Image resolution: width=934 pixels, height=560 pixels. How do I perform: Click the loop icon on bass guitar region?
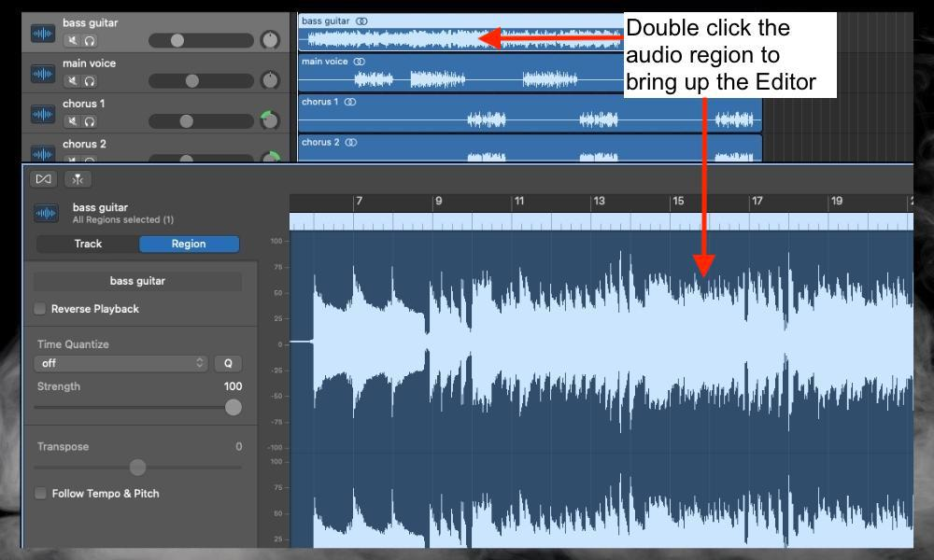pos(361,21)
